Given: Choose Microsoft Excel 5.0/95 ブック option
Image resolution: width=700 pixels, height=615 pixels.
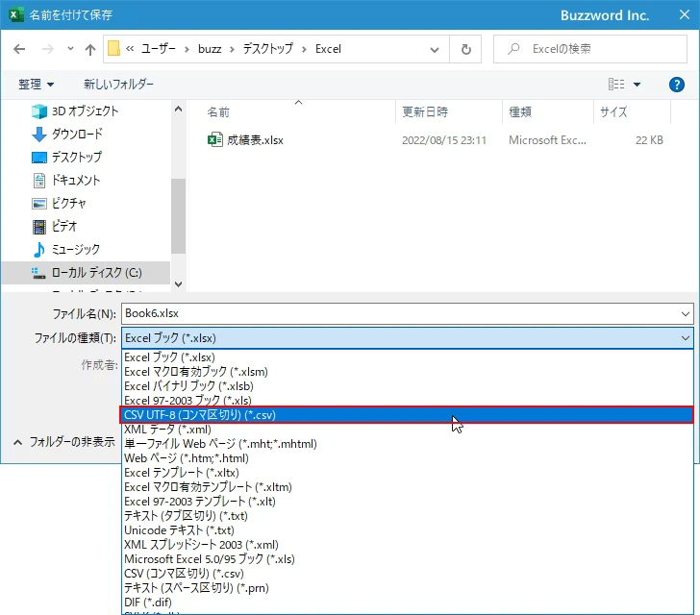Looking at the screenshot, I should click(407, 559).
